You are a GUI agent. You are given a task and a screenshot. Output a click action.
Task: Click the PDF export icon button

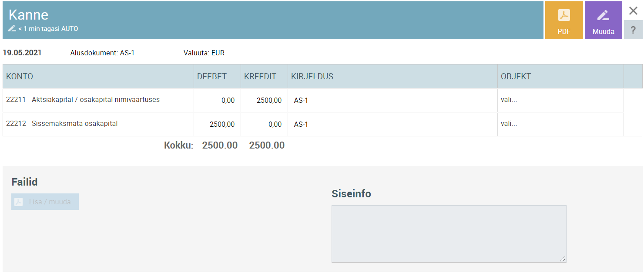563,20
